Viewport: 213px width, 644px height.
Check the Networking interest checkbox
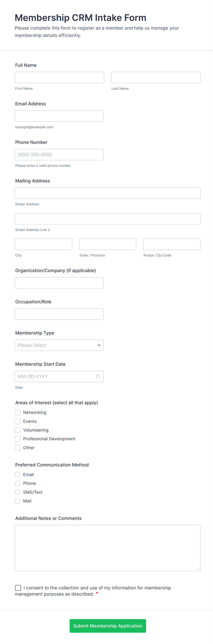coord(17,413)
